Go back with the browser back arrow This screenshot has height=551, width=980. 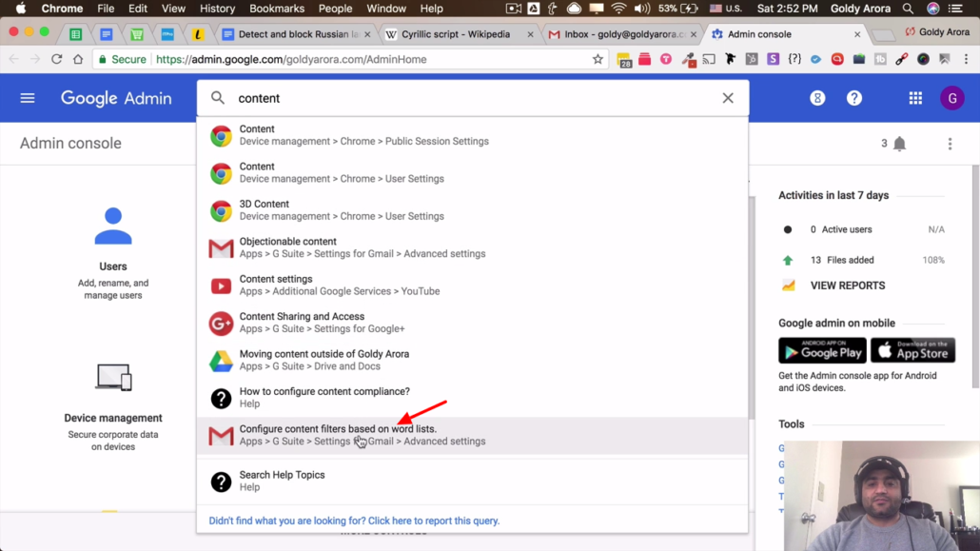[x=13, y=59]
